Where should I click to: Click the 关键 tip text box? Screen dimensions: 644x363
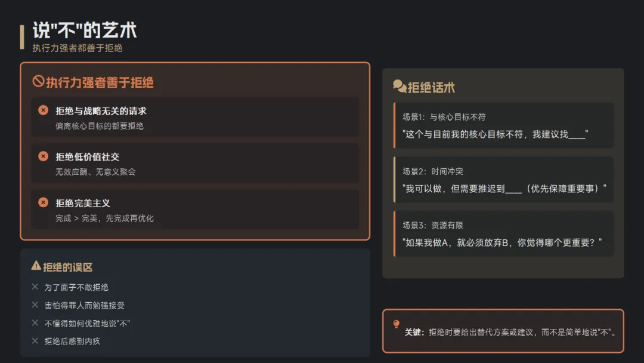(510, 332)
